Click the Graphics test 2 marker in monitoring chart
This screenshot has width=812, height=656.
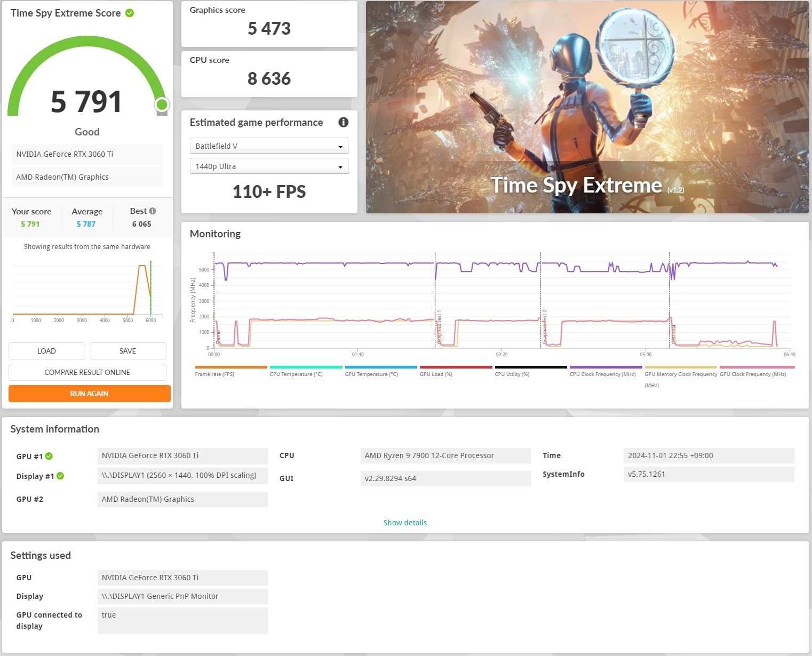click(x=545, y=326)
